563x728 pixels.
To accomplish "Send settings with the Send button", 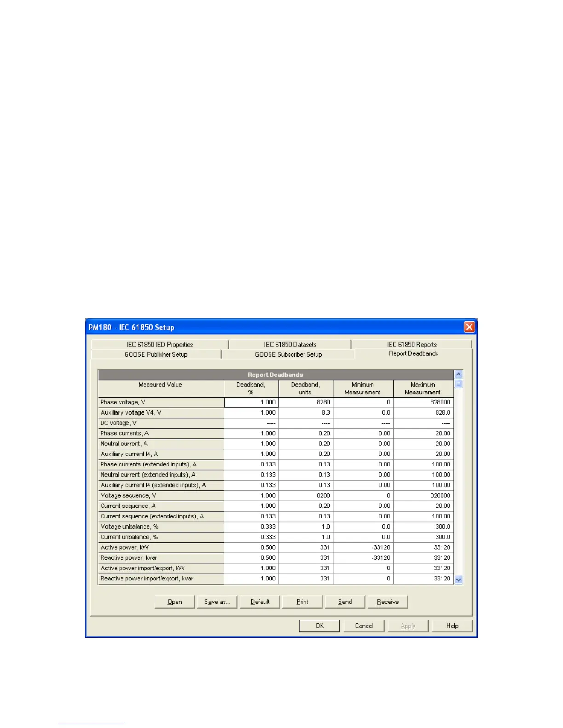I will point(345,602).
